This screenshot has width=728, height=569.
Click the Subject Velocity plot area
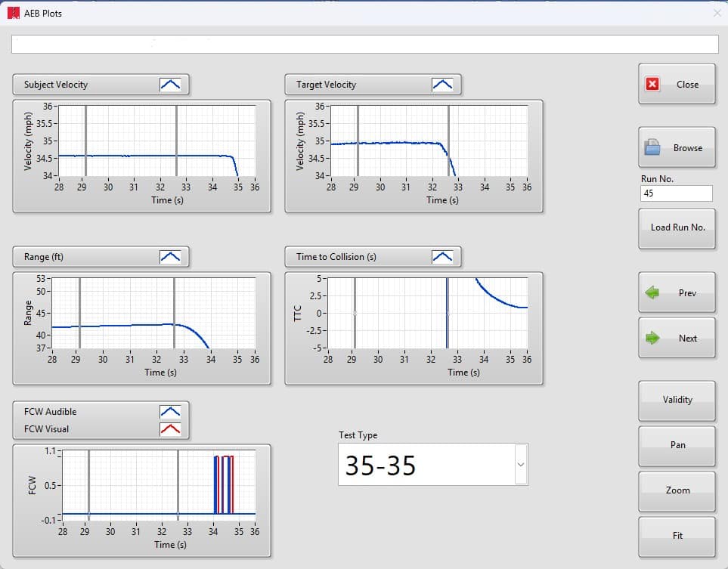(157, 141)
